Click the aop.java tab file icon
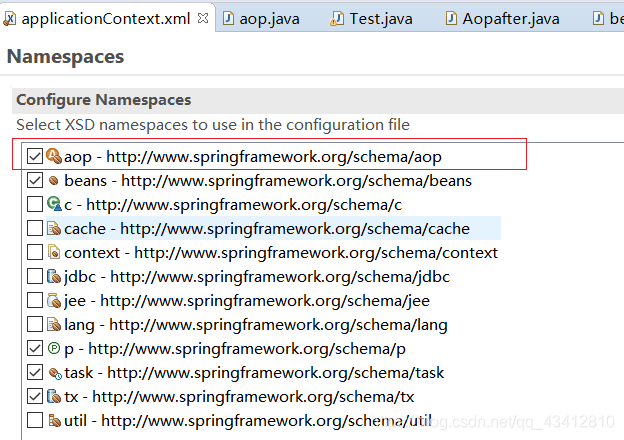This screenshot has width=624, height=440. click(x=228, y=18)
